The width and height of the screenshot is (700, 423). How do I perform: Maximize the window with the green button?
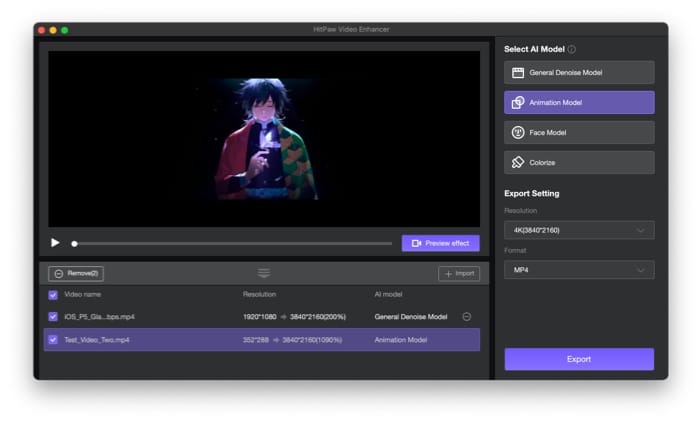65,30
